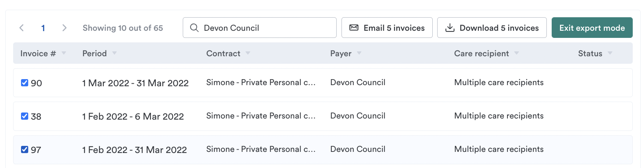
Task: Uncheck the checkbox for invoice 97
Action: click(24, 150)
